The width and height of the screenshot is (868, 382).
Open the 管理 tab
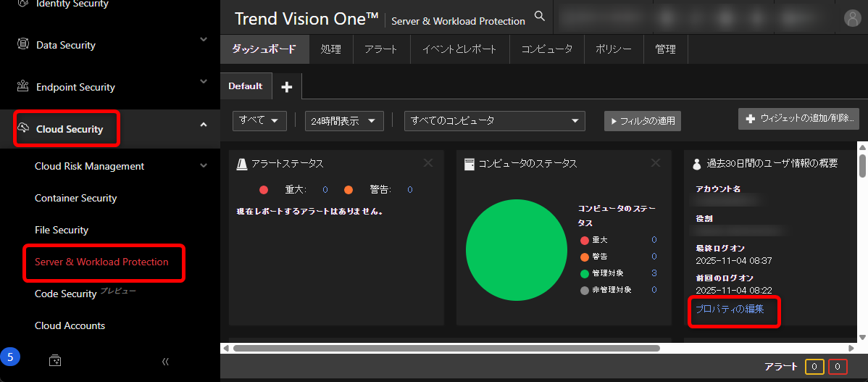click(x=665, y=49)
